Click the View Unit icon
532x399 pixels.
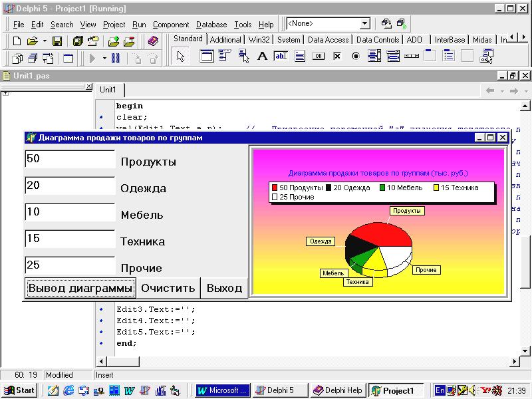pyautogui.click(x=17, y=59)
